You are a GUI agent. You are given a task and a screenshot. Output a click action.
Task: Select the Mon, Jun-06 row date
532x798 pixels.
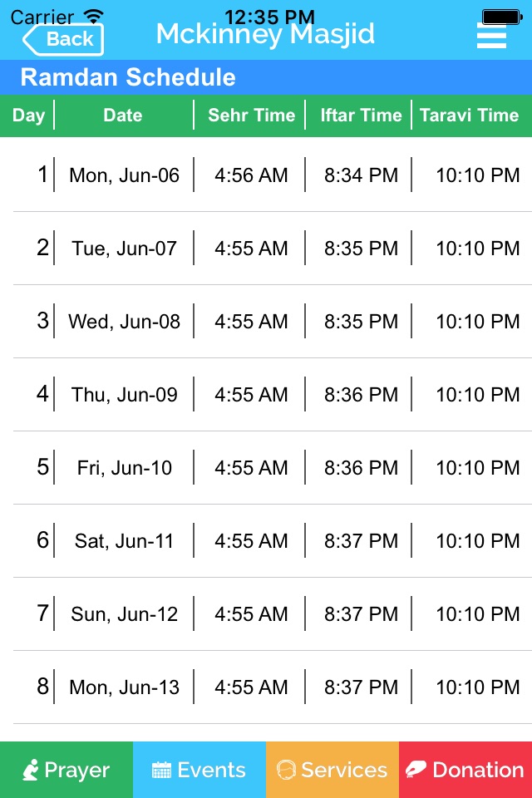[124, 175]
